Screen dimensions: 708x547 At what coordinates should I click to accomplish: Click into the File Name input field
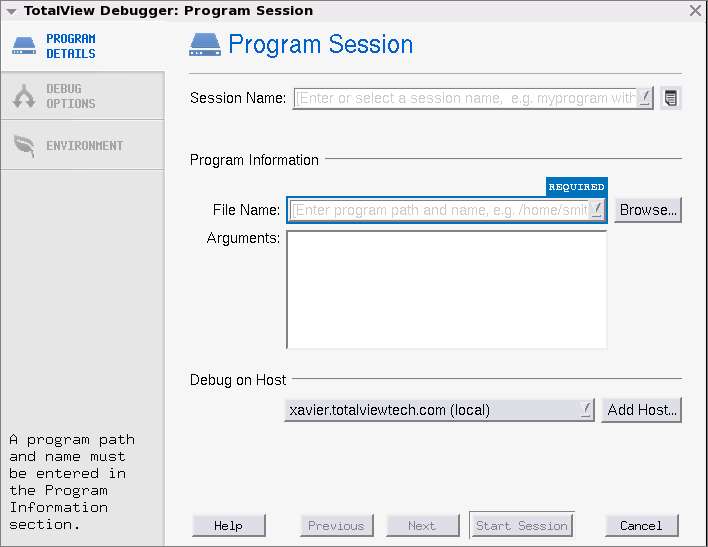(438, 210)
